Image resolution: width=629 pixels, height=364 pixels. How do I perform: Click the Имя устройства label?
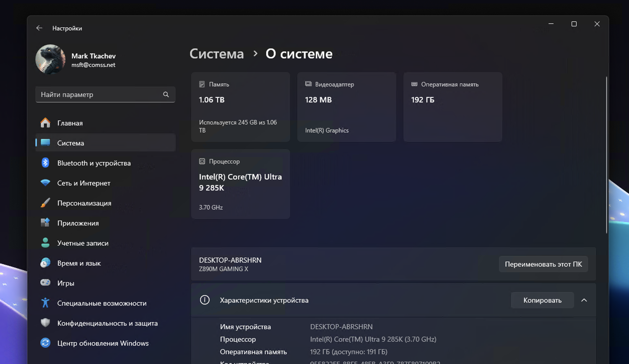[245, 327]
